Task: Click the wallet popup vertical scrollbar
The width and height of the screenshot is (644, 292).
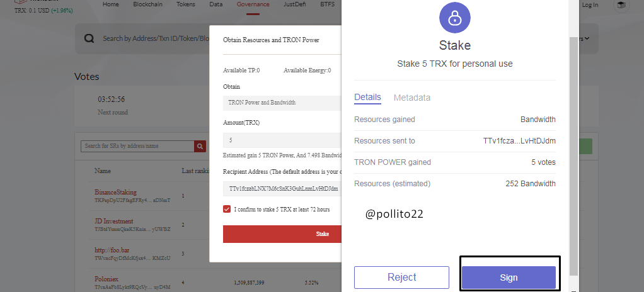Action: point(574,156)
